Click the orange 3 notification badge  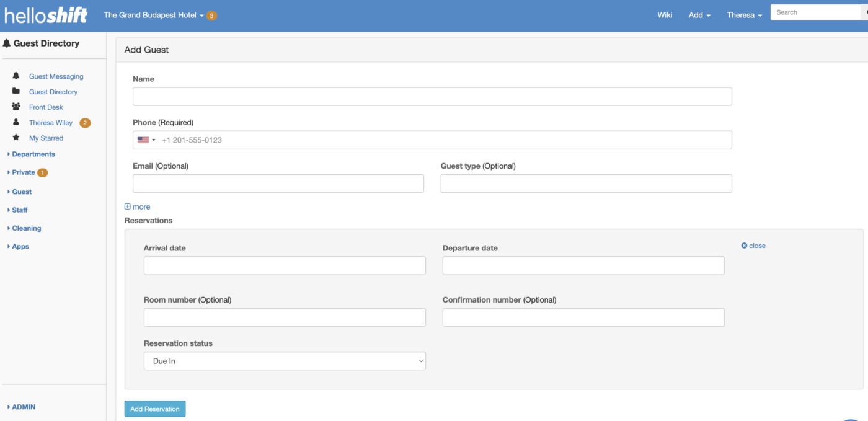pos(211,16)
